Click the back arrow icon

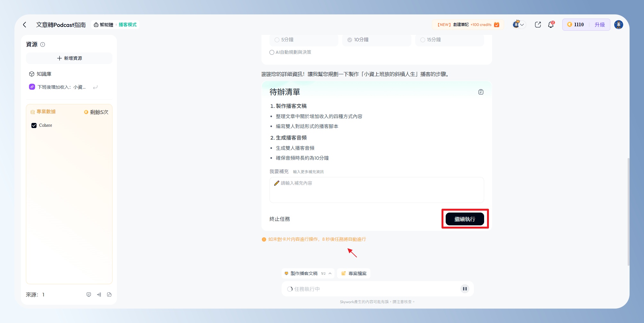tap(25, 25)
